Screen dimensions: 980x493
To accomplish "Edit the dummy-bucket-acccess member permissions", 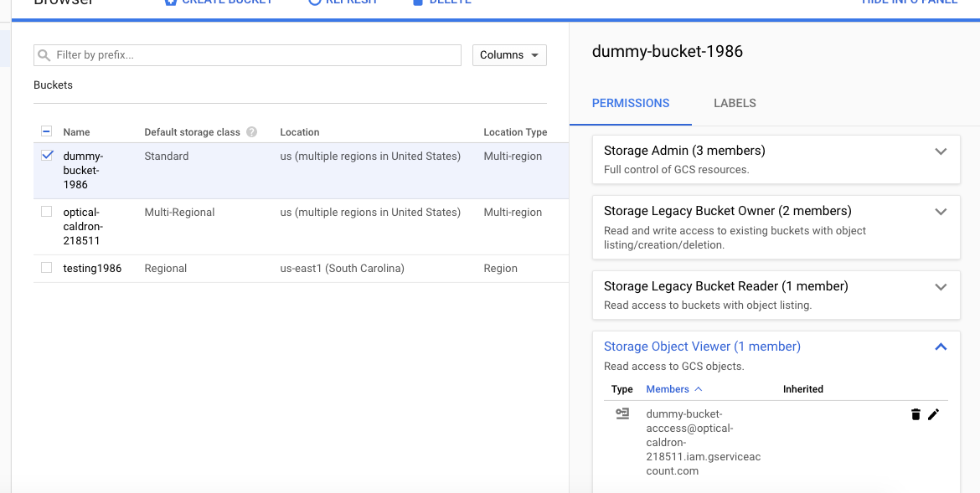I will [x=934, y=413].
